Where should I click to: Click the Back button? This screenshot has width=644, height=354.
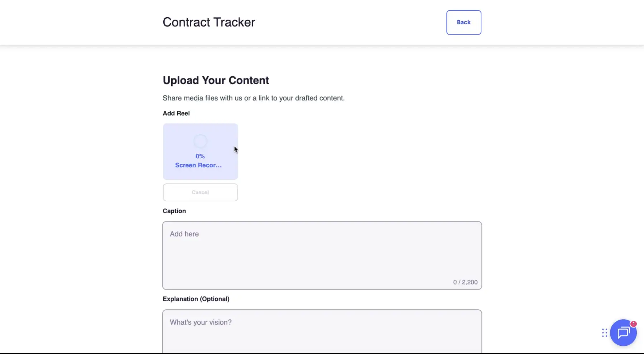pos(463,22)
